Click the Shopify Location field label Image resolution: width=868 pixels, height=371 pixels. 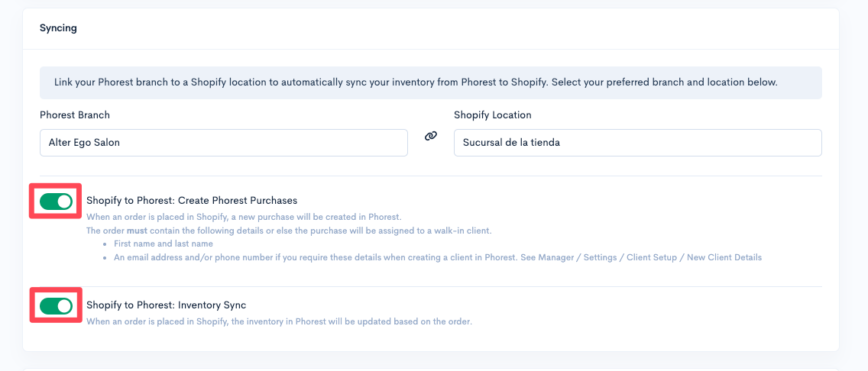pos(492,115)
